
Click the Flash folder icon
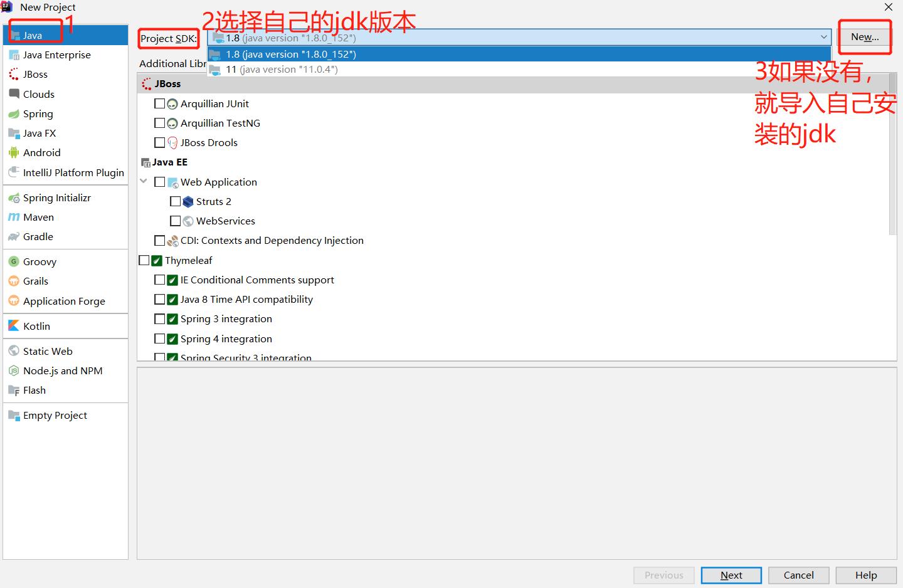[14, 391]
